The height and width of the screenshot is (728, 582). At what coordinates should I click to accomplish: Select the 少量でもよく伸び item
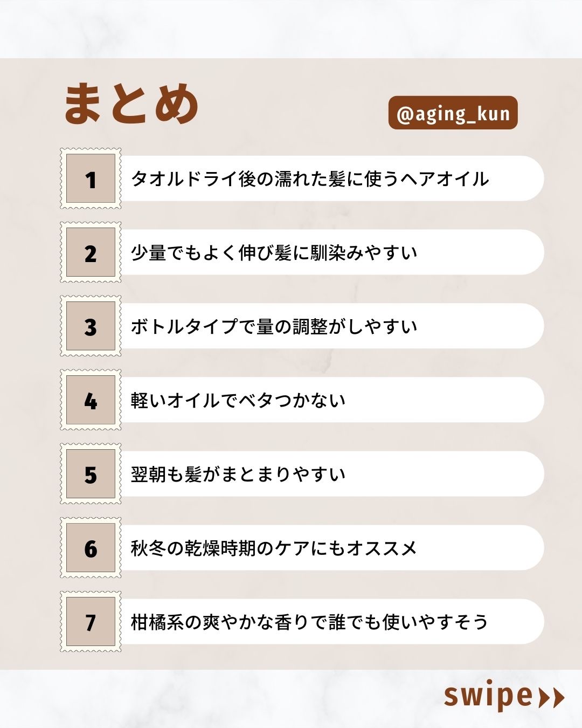click(x=274, y=253)
